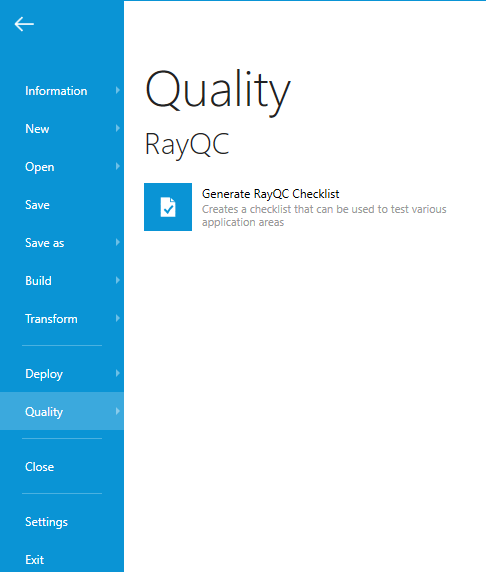The width and height of the screenshot is (486, 572).
Task: Select the New menu item
Action: coord(62,129)
